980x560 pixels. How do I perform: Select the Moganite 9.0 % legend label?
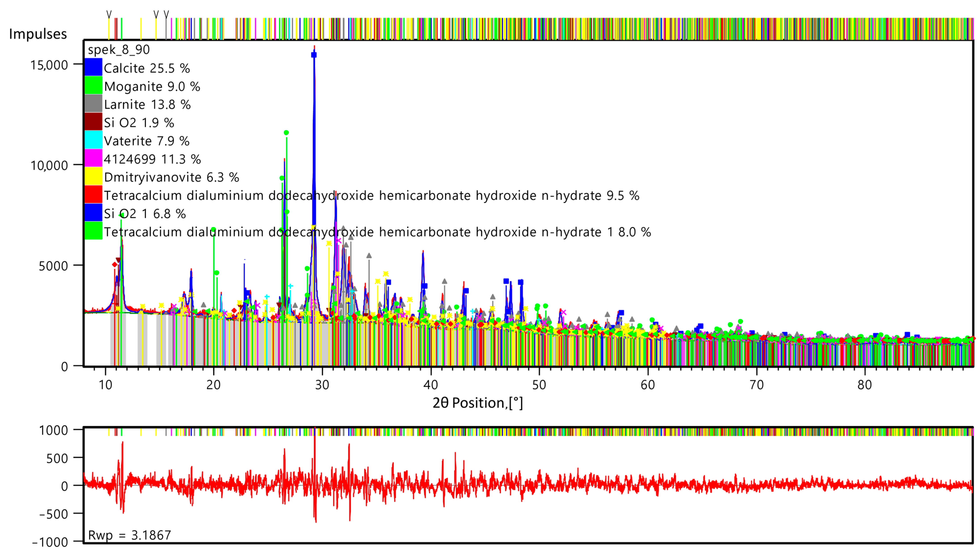(152, 86)
